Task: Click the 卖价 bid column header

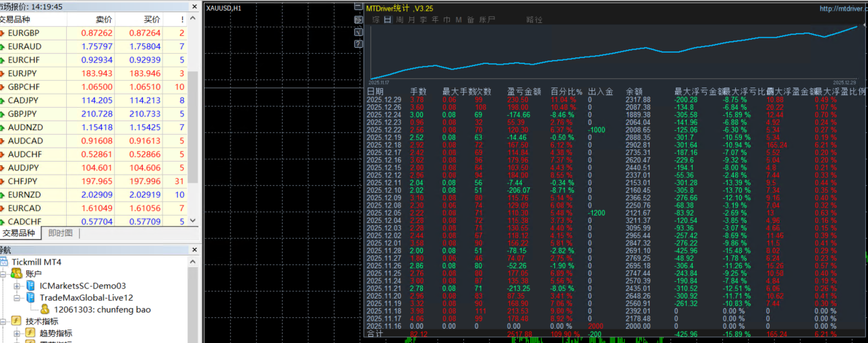Action: [x=91, y=20]
